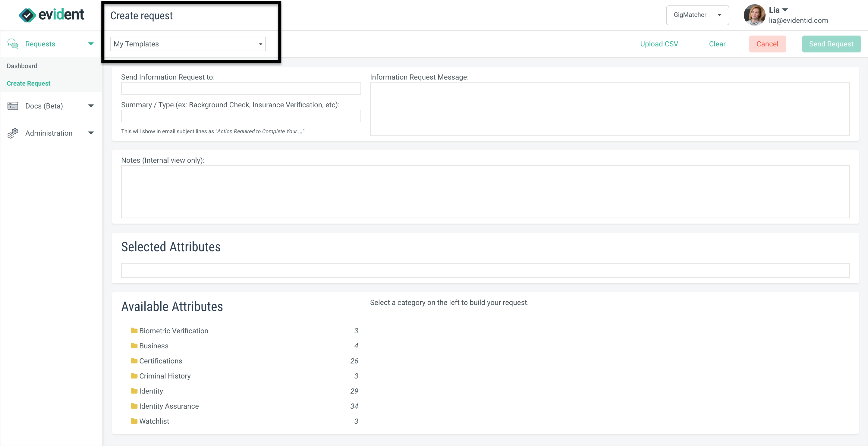Click the Biometric Verification folder icon
Screen dimensions: 868x446
(x=134, y=331)
